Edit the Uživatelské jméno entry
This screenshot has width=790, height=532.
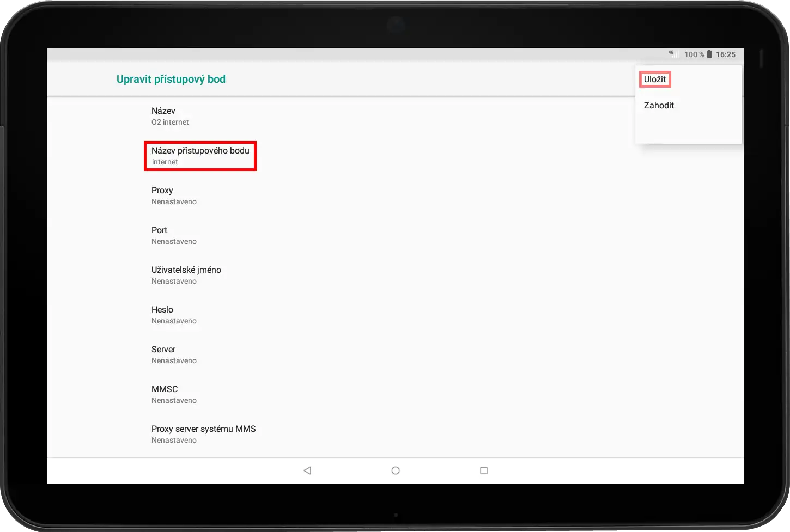pyautogui.click(x=186, y=275)
